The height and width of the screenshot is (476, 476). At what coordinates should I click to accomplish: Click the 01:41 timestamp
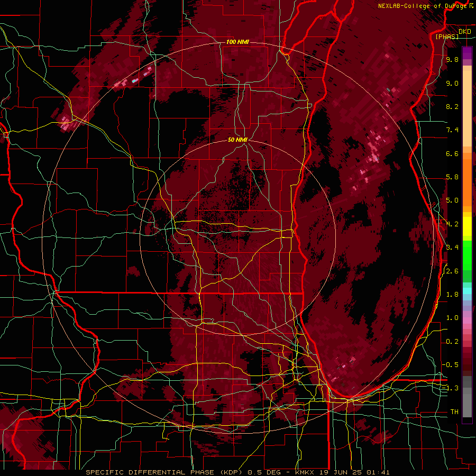tap(378, 472)
